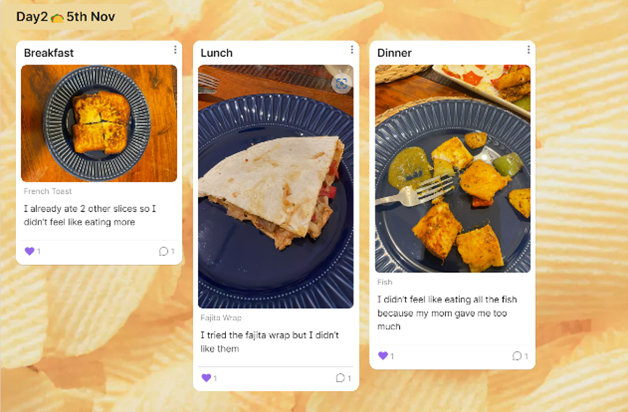Viewport: 628px width, 412px height.
Task: Toggle the heart on French Toast post
Action: (x=30, y=251)
